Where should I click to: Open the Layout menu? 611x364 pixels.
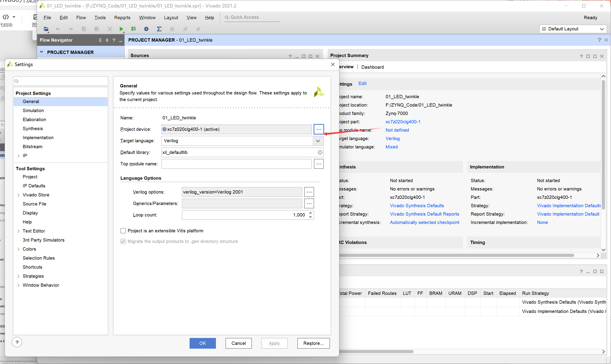(171, 18)
